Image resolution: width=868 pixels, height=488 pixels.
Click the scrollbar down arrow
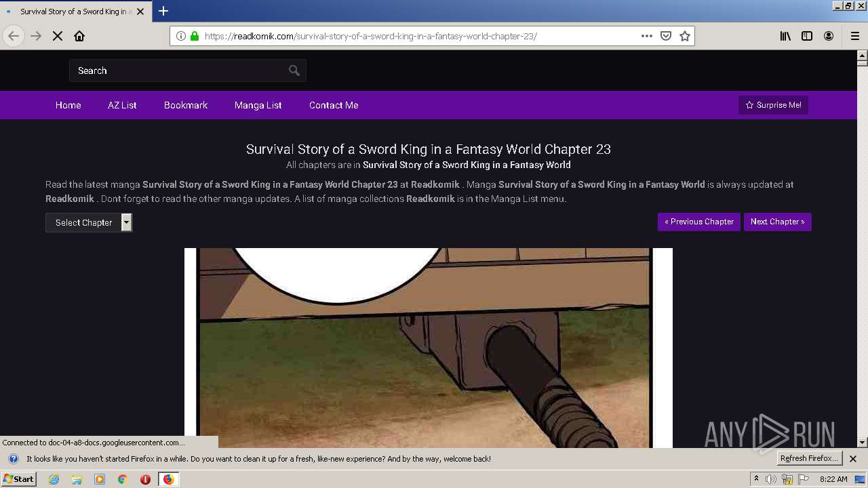(863, 442)
